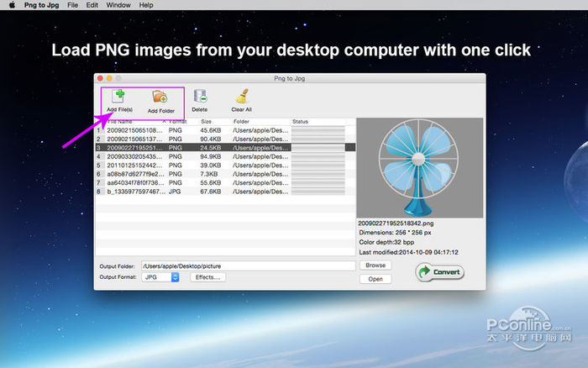The image size is (588, 368).
Task: Select file row 20090330205435...
Action: (225, 156)
